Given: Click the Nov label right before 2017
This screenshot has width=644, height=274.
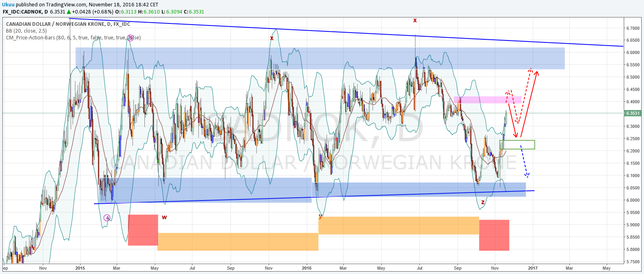Looking at the screenshot, I should 494,268.
